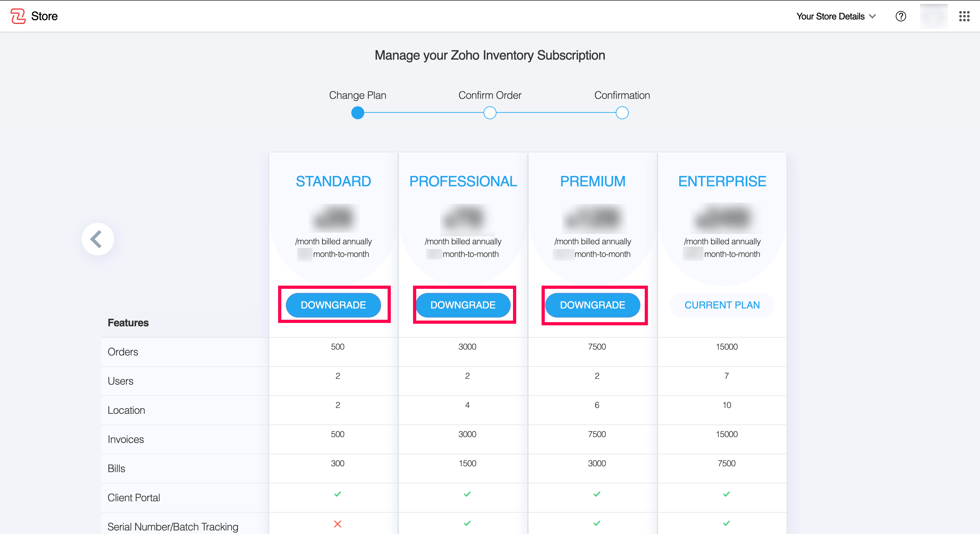980x534 pixels.
Task: Click the PREMIUM plan heading
Action: (592, 181)
